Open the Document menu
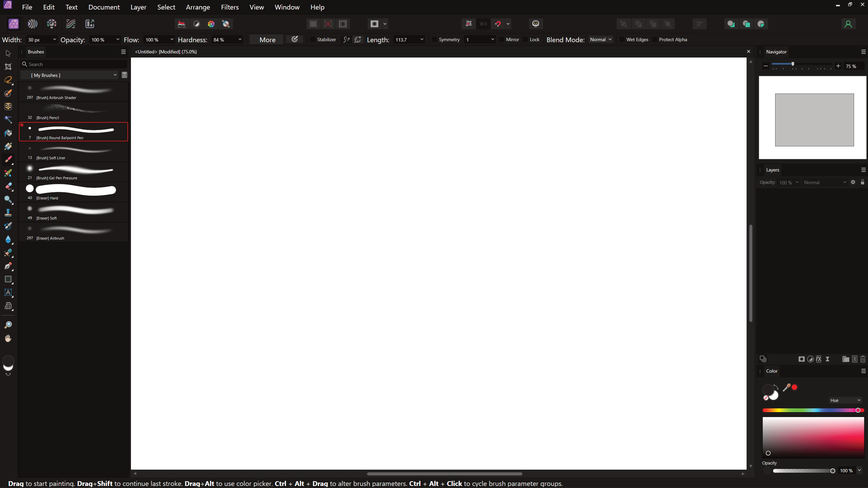Image resolution: width=868 pixels, height=488 pixels. (x=104, y=7)
